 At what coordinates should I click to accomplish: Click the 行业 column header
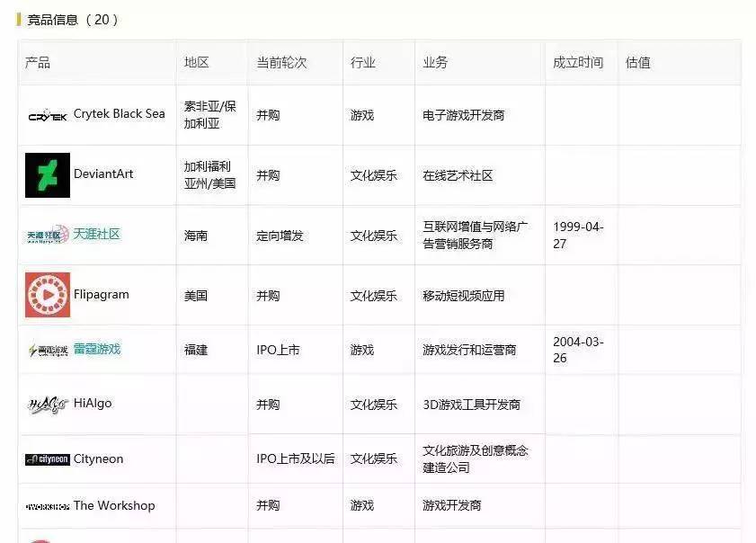point(362,62)
